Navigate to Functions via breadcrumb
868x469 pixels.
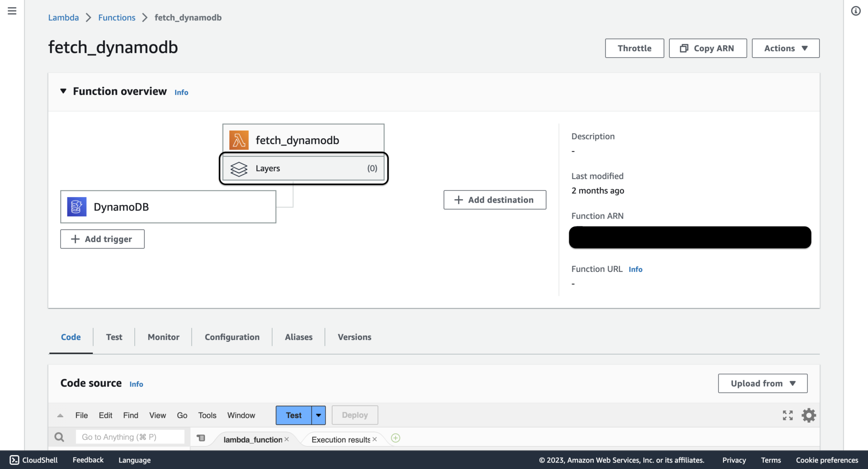coord(117,17)
